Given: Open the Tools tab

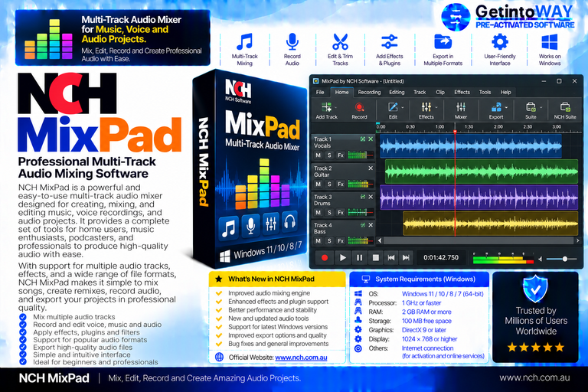Looking at the screenshot, I should point(485,93).
